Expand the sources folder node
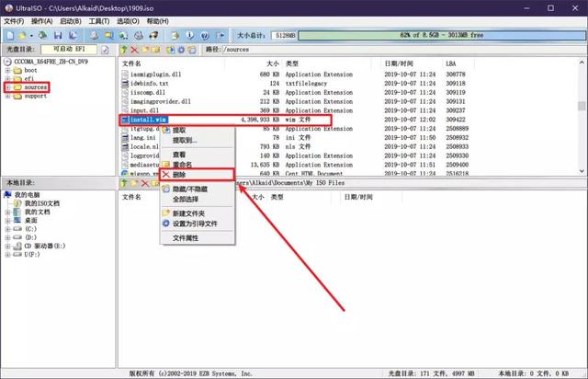This screenshot has height=379, width=588. (7, 87)
